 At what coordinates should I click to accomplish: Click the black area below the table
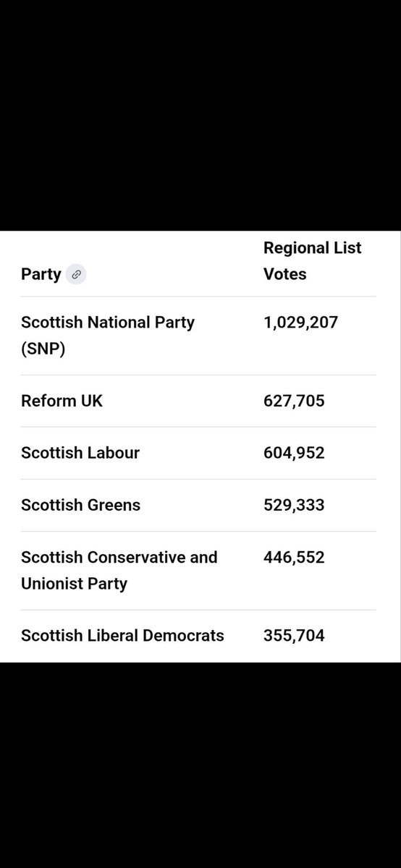pyautogui.click(x=200, y=765)
